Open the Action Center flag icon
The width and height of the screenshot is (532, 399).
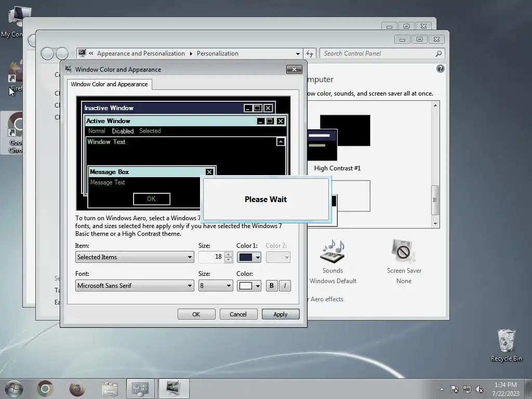(454, 390)
